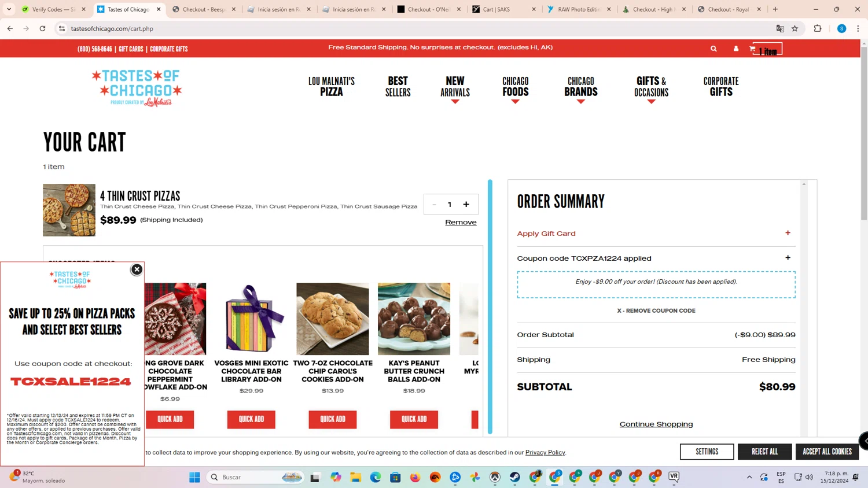
Task: Open the Vosges chocolate bar library thumbnail
Action: coord(251,319)
